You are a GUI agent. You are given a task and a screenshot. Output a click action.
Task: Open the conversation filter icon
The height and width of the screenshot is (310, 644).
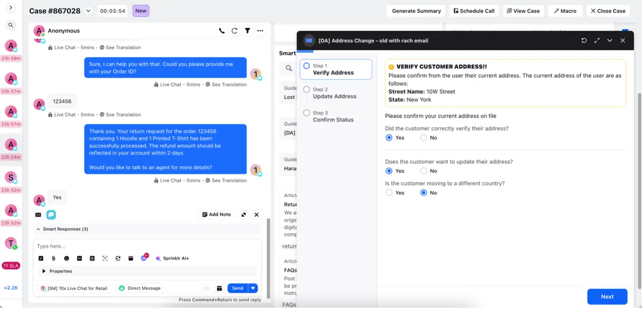pyautogui.click(x=247, y=31)
